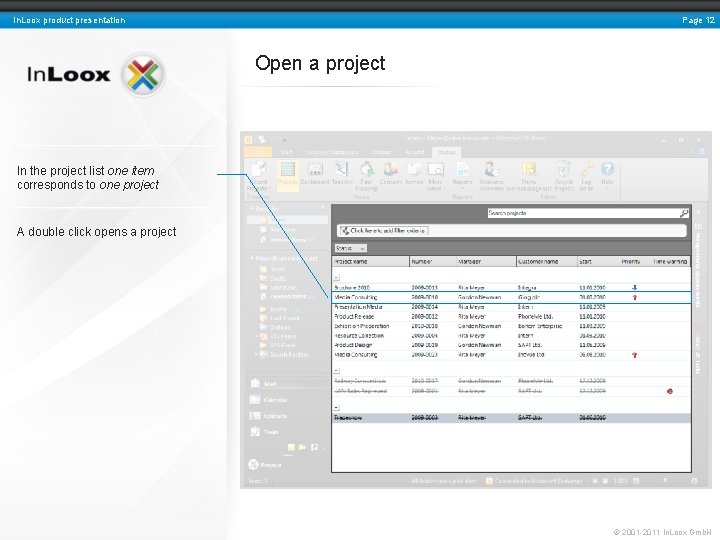Viewport: 720px width, 540px height.
Task: Open the Status group-by dropdown
Action: tap(350, 248)
